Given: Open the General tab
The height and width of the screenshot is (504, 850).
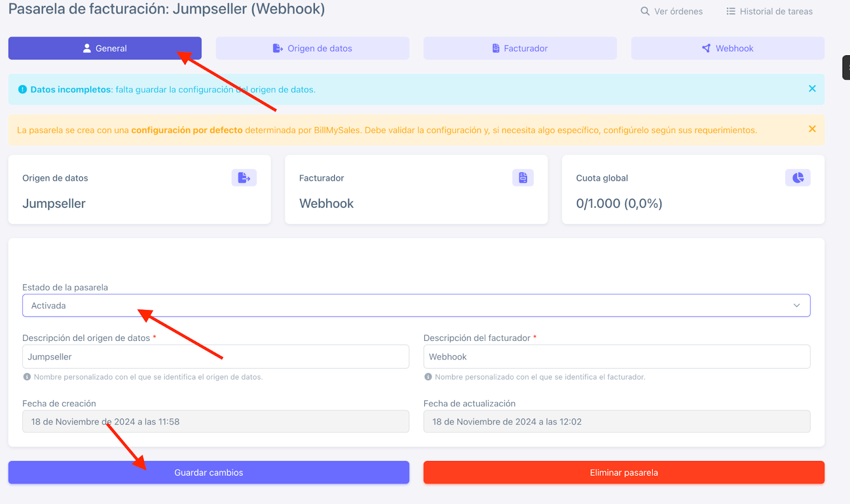Looking at the screenshot, I should click(x=105, y=48).
